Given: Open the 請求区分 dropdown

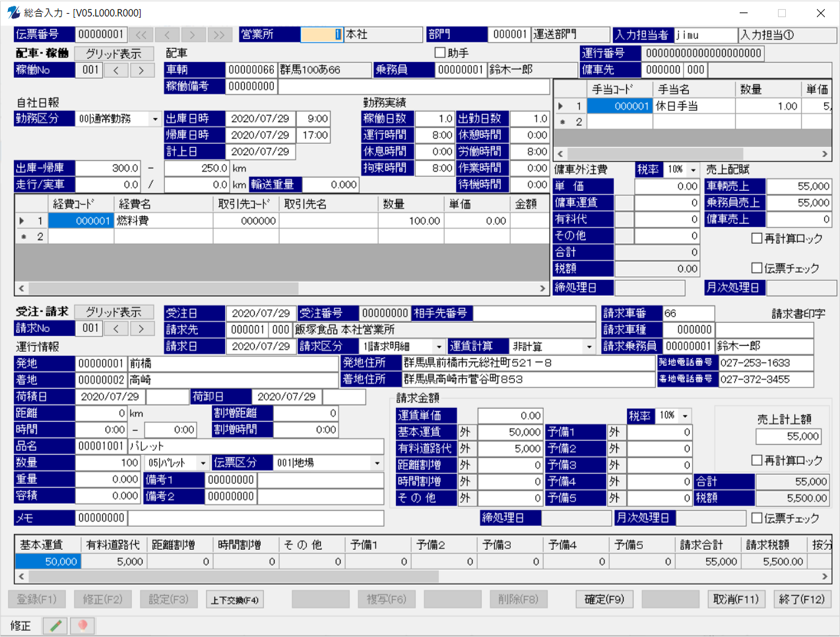Looking at the screenshot, I should 439,347.
